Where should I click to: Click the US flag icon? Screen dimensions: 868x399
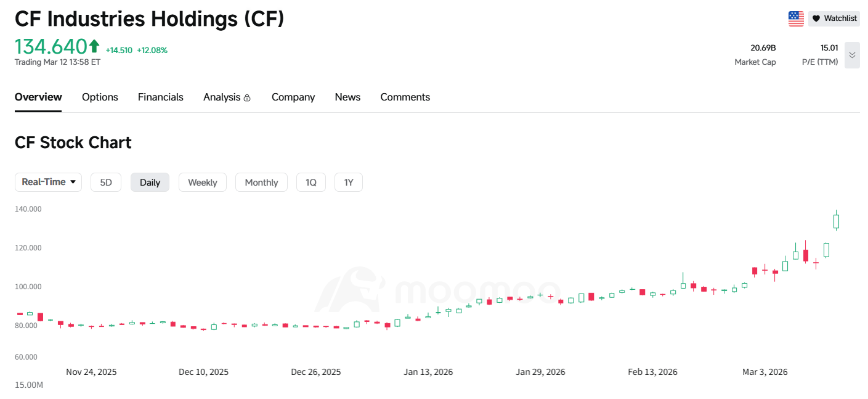[x=796, y=19]
